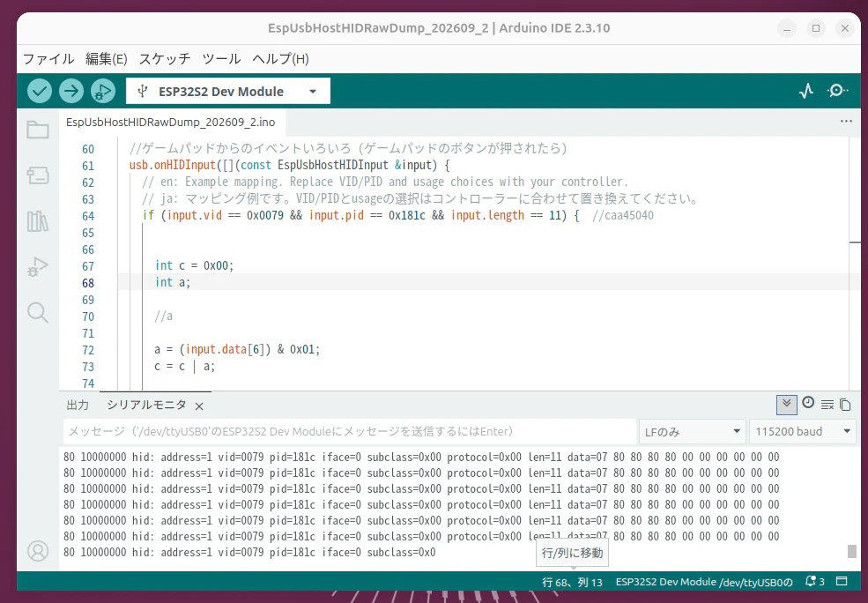This screenshot has width=868, height=603.
Task: Click the first serial output line
Action: point(421,458)
